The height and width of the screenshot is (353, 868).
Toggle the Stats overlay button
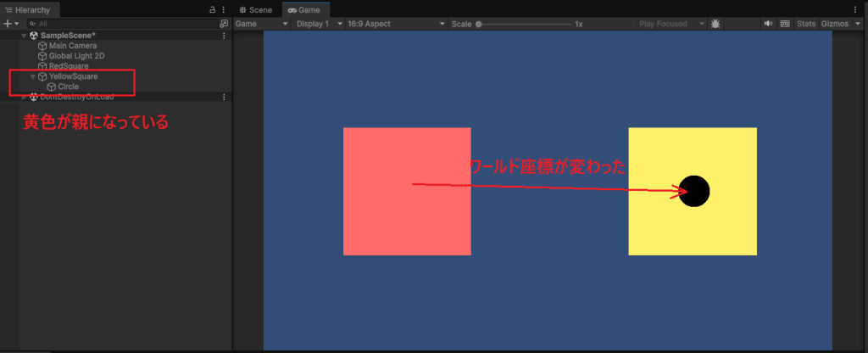[806, 24]
